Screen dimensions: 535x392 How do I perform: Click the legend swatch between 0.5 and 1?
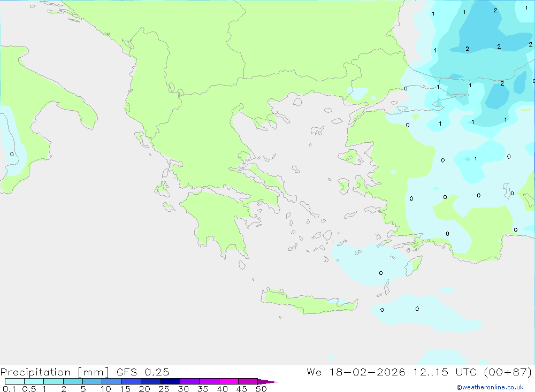(x=34, y=381)
